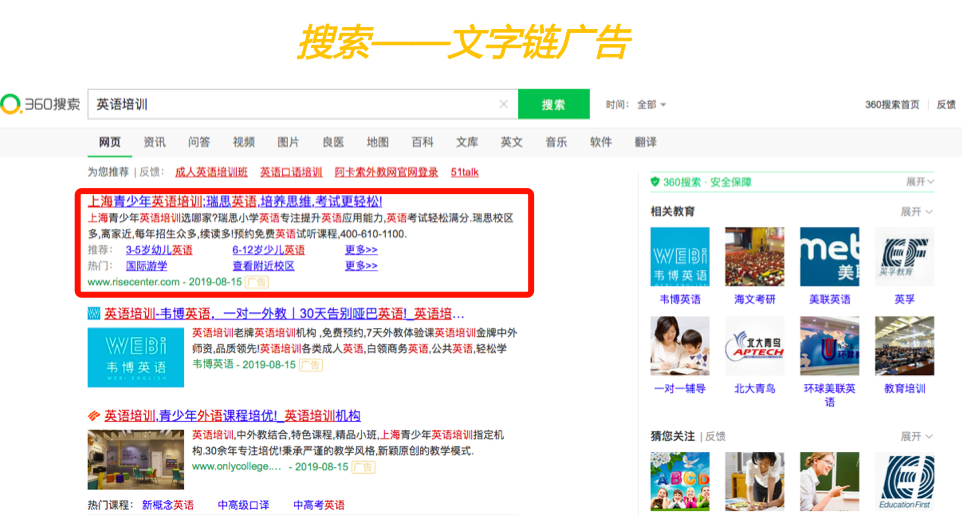Viewport: 962px width, 520px height.
Task: Click the WEBi 韦博英语 image in search result
Action: tap(136, 358)
